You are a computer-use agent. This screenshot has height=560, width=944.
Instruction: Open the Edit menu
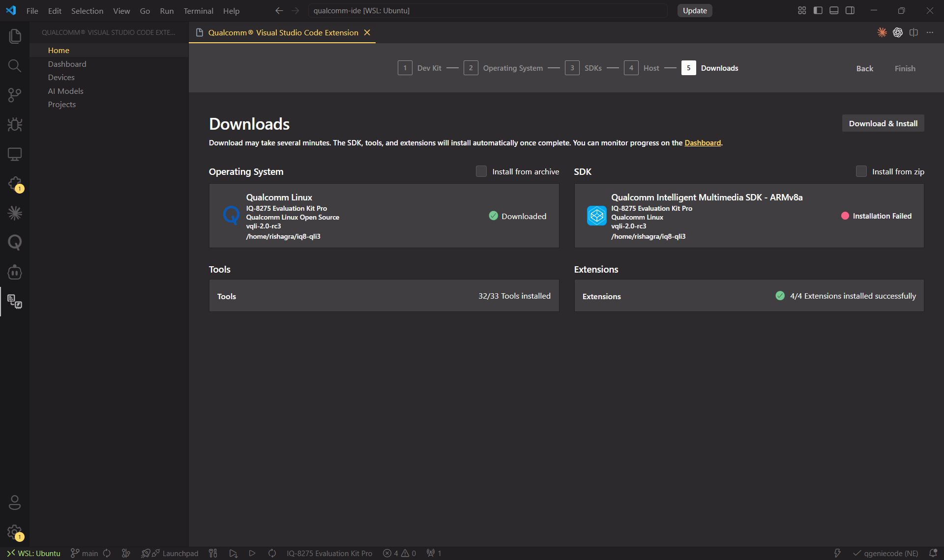point(55,10)
